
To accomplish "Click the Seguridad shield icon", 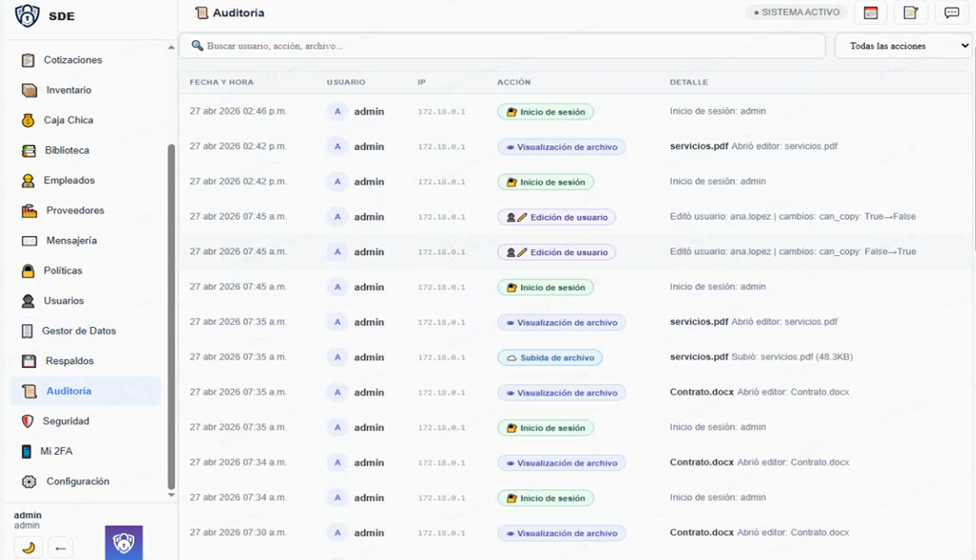I will click(x=27, y=421).
